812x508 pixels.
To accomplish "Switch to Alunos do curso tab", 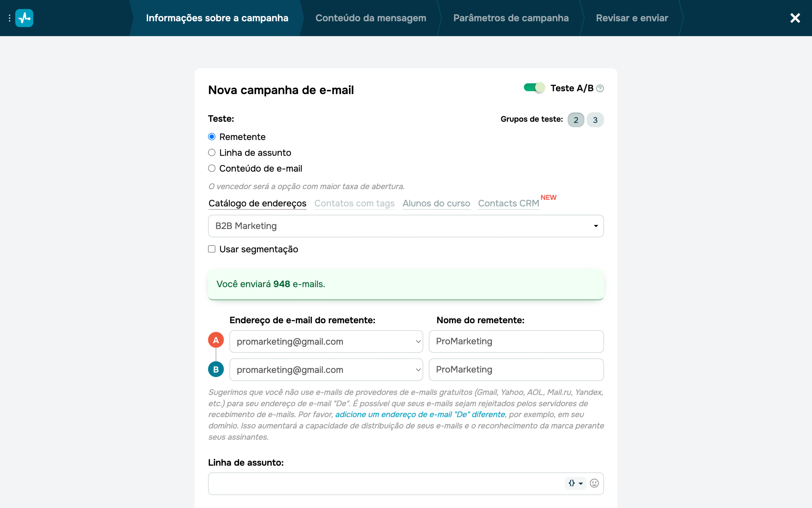I will (436, 203).
